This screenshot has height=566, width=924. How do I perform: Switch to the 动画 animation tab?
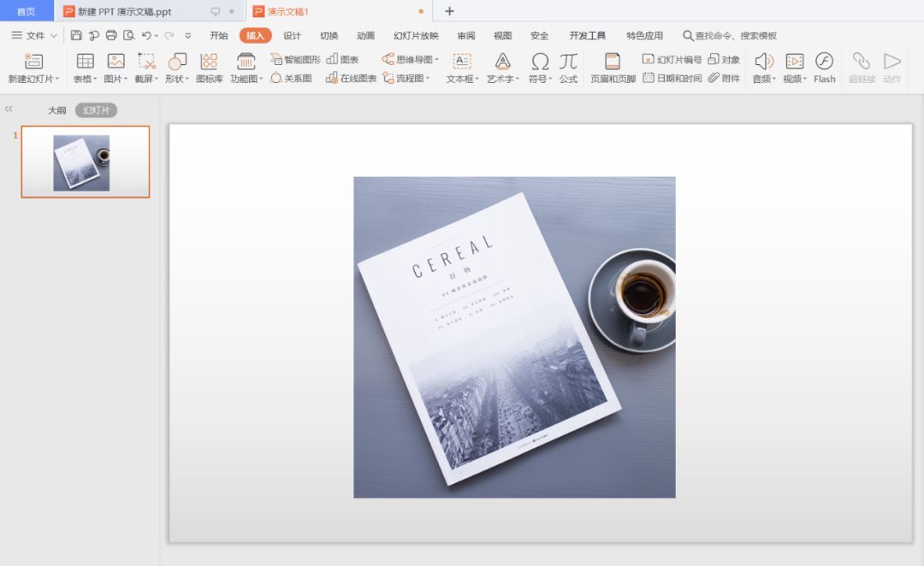(x=365, y=35)
